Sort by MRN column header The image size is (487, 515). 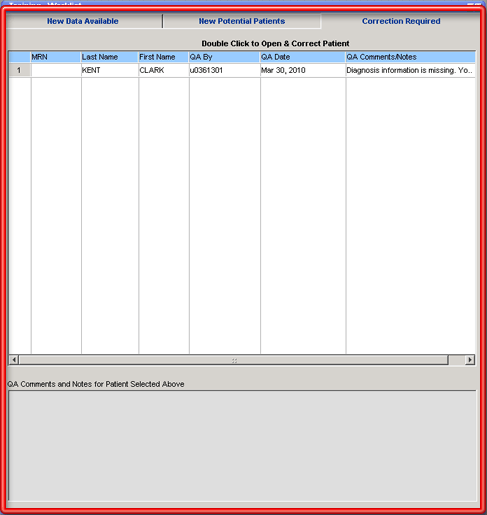point(56,57)
